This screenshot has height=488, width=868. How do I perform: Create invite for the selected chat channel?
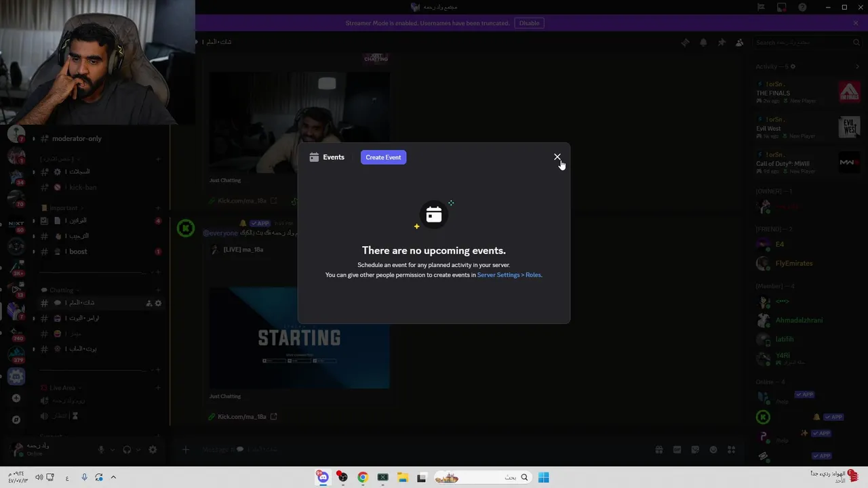click(x=149, y=303)
